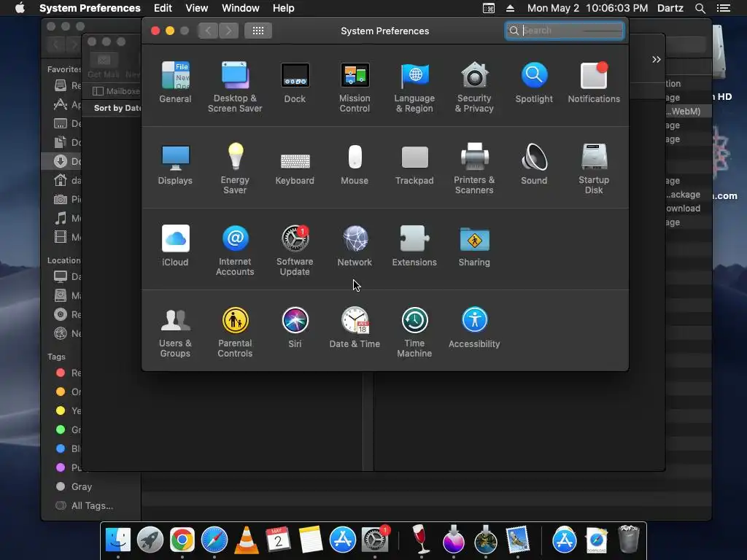
Task: Click the Show All grid button
Action: (258, 31)
